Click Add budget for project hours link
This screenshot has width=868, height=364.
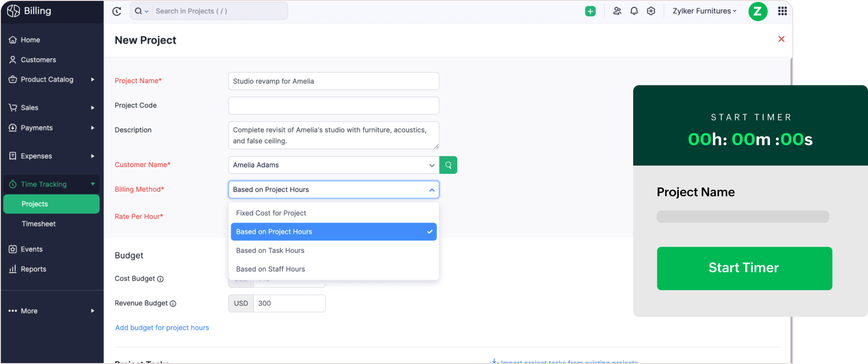pyautogui.click(x=162, y=328)
